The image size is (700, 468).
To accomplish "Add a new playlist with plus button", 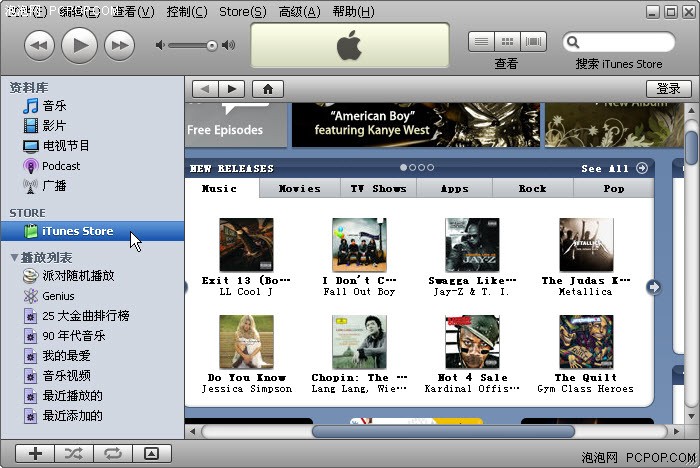I will pos(35,454).
